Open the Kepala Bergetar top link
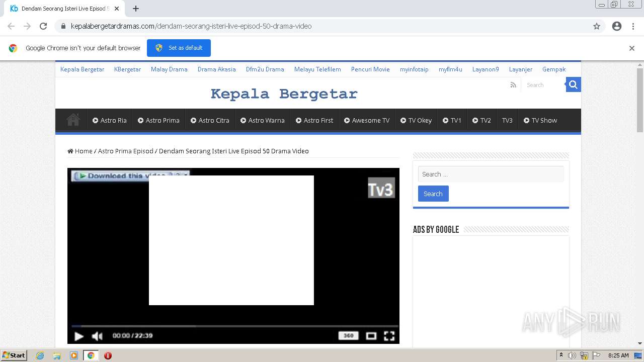This screenshot has height=362, width=644. pyautogui.click(x=82, y=69)
